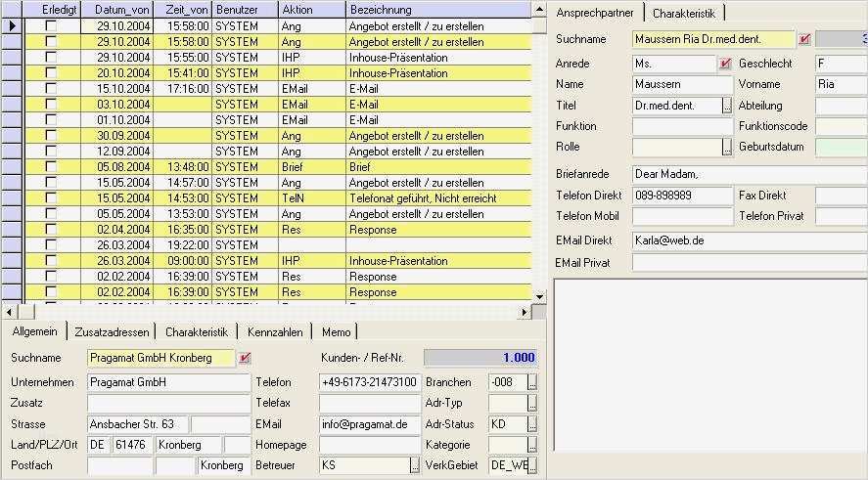Click the Aktion column header

click(x=312, y=10)
